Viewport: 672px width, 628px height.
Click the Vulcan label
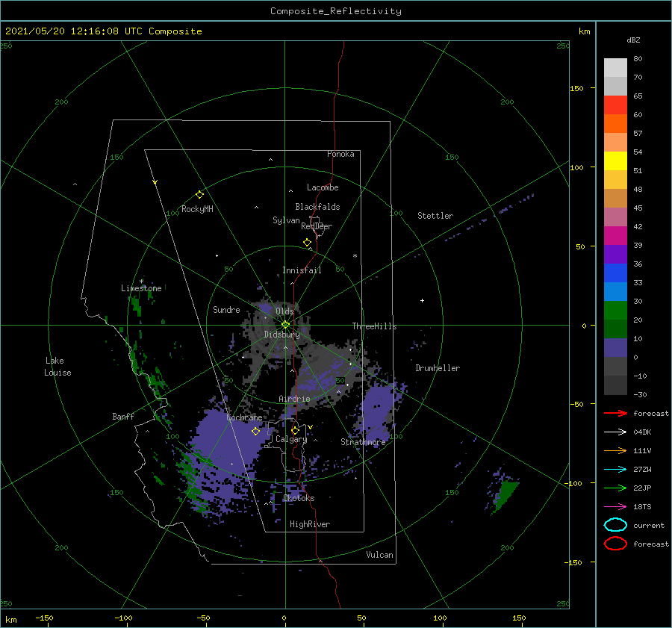379,555
